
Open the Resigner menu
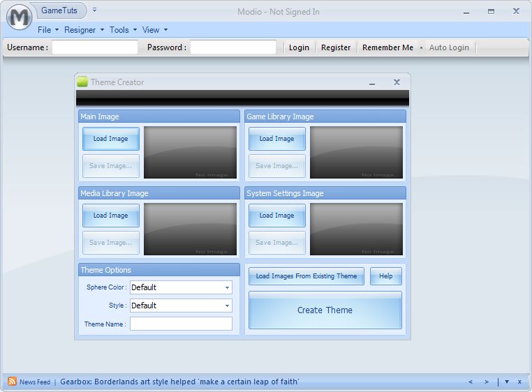tap(84, 30)
